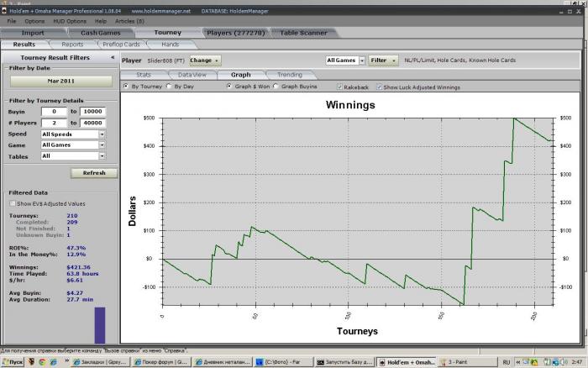588x368 pixels.
Task: Click the purple bar in Filtered Data
Action: pyautogui.click(x=100, y=325)
